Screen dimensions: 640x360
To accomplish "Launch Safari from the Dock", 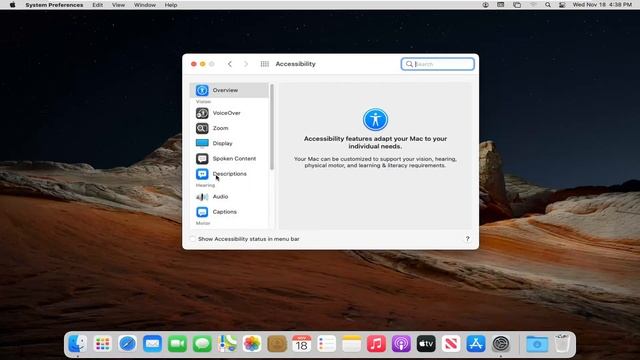I will coord(127,344).
